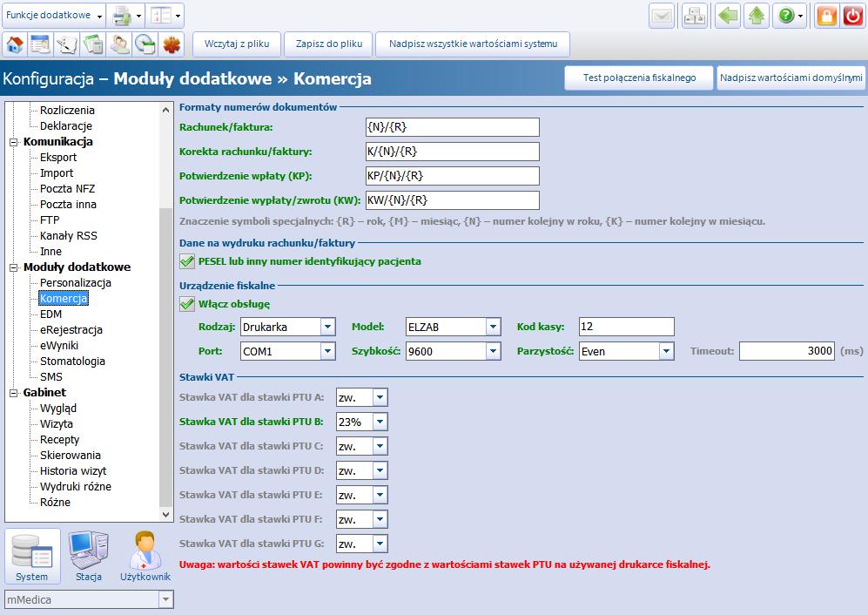Collapse the Gabinet tree node

tap(13, 393)
